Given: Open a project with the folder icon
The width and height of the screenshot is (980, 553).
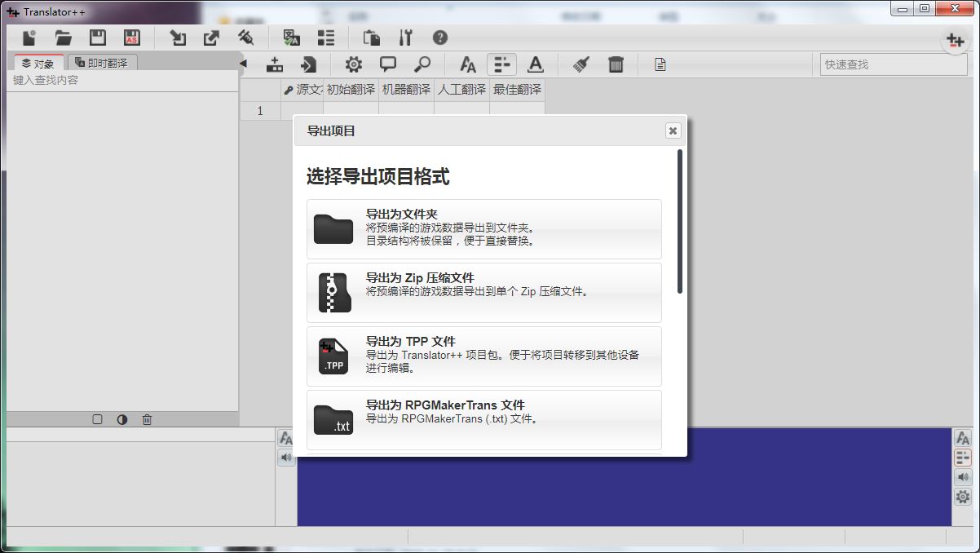Looking at the screenshot, I should 64,38.
